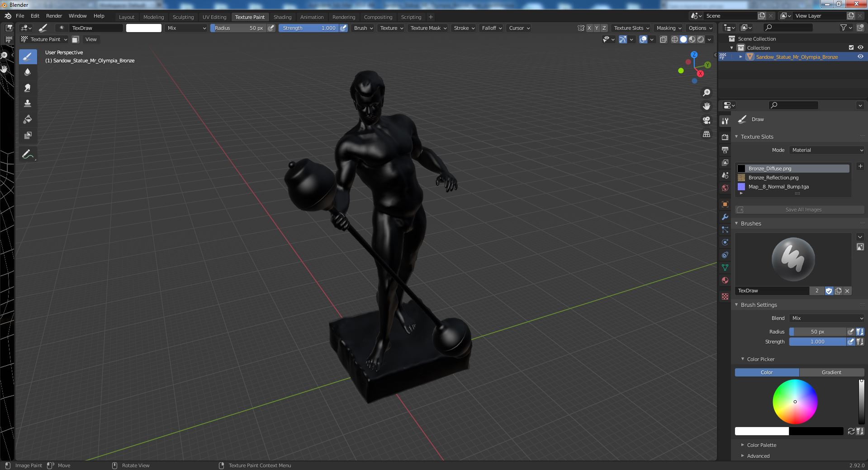Select the Smear tool
This screenshot has height=470, width=868.
tap(28, 88)
